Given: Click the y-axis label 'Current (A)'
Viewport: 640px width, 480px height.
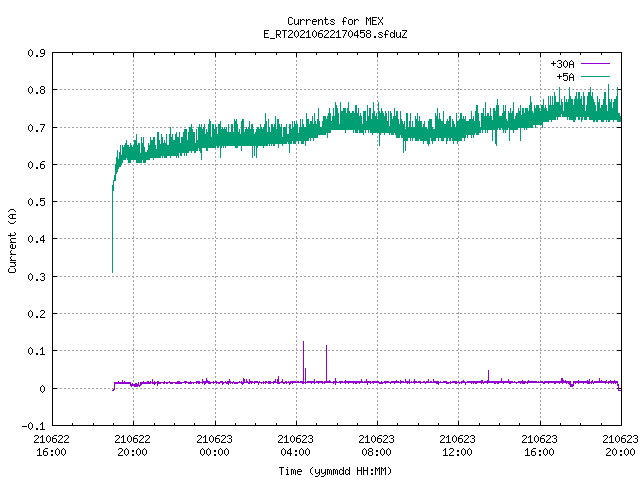Looking at the screenshot, I should tap(12, 241).
